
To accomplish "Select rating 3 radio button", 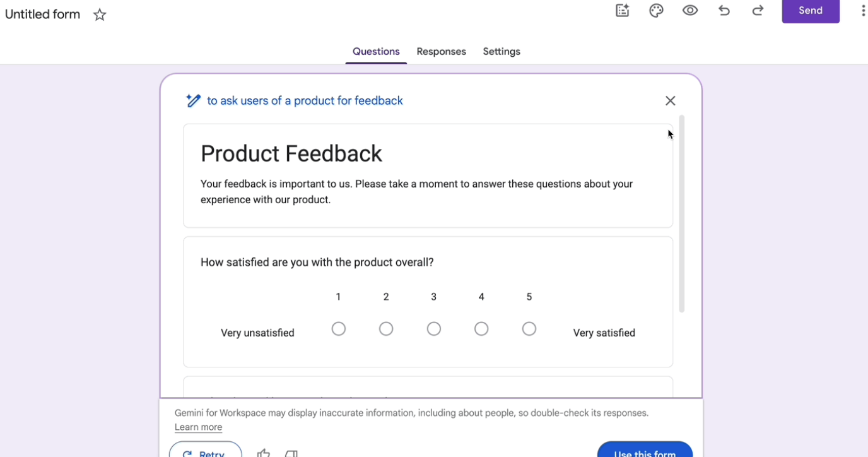I will point(434,329).
